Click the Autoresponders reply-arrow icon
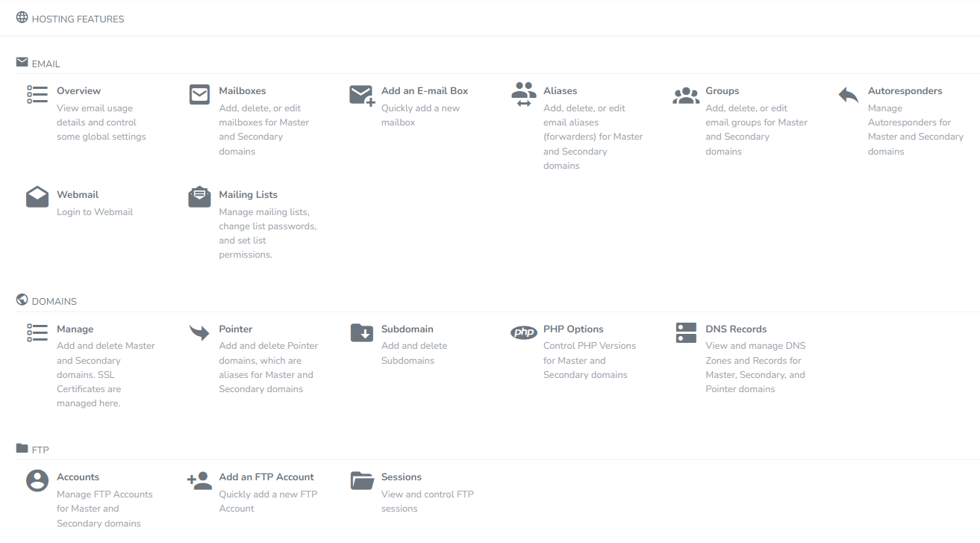 click(x=848, y=94)
